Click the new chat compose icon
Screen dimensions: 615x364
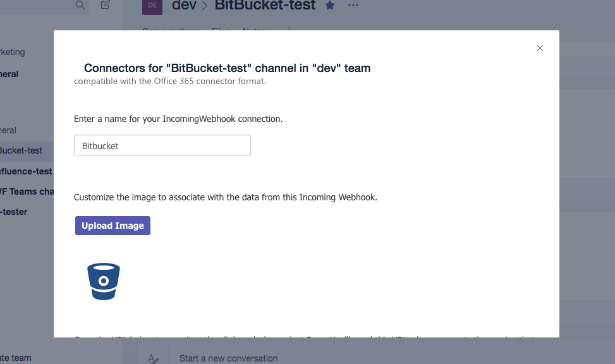pyautogui.click(x=105, y=5)
